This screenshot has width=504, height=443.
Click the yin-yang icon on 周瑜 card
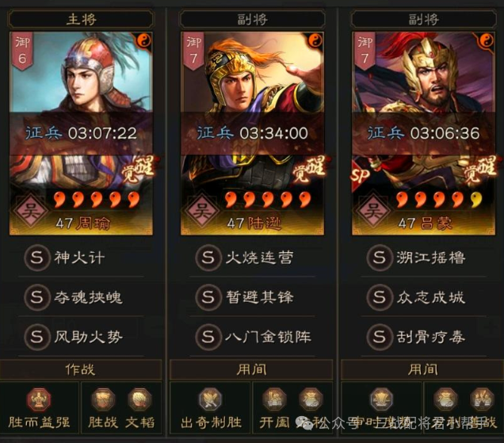144,40
